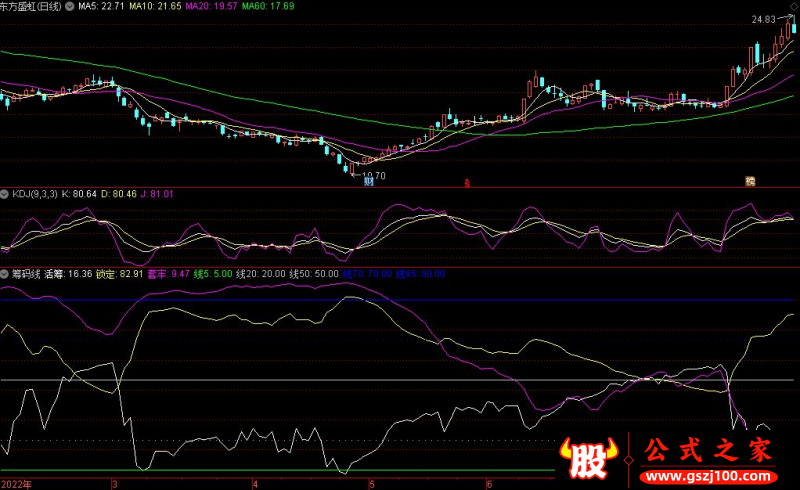Click the orange 榜 ranking marker
Image resolution: width=800 pixels, height=490 pixels.
(749, 181)
